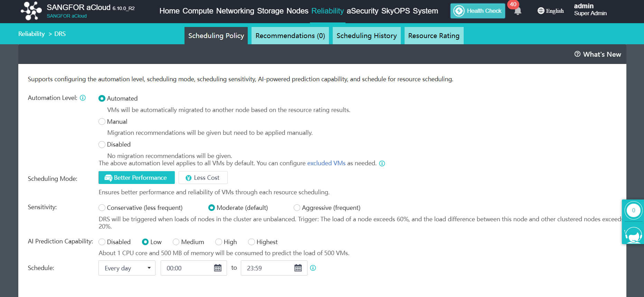Open the admin Super Admin account menu

coord(590,10)
